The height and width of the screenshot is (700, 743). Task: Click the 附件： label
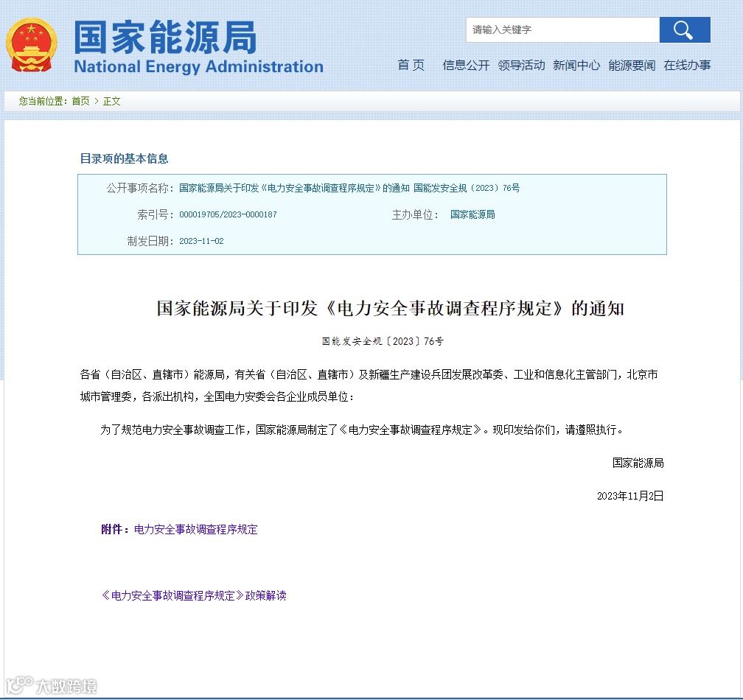[x=116, y=529]
